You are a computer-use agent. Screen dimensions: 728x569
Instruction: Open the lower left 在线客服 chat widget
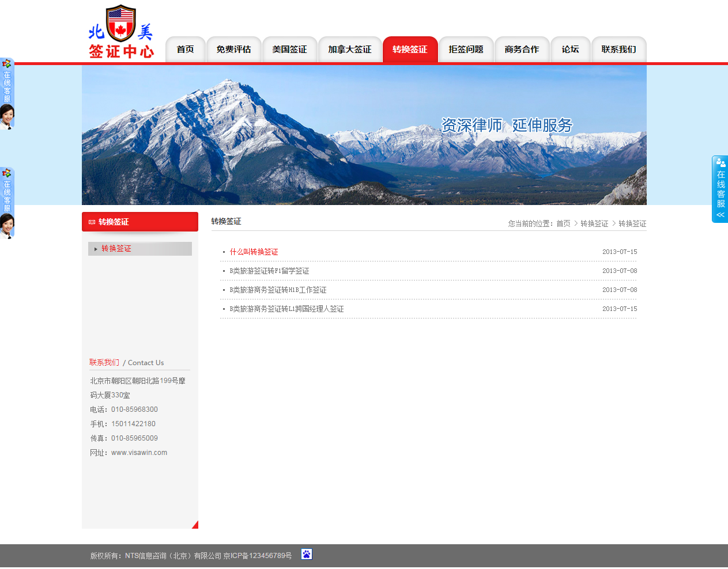pyautogui.click(x=7, y=203)
